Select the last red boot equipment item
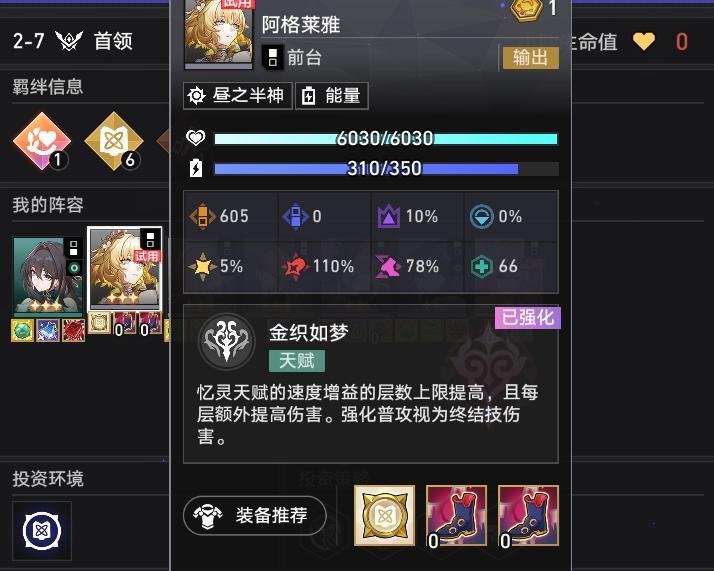Screen dimensions: 714x571 [528, 515]
